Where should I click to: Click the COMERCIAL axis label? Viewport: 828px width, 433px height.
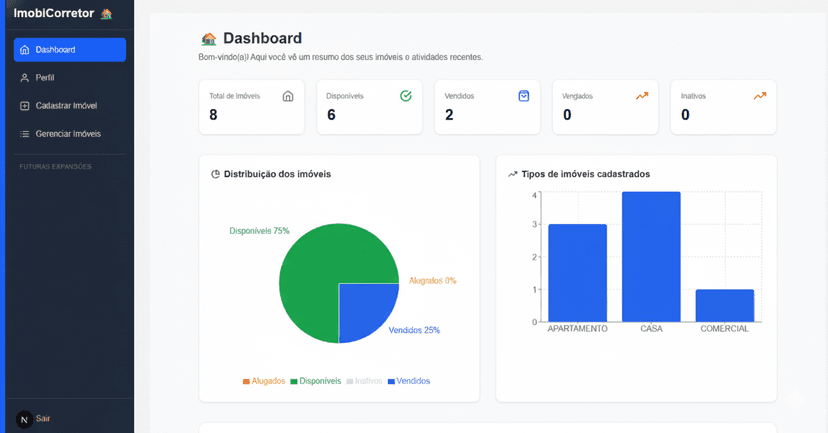click(724, 328)
